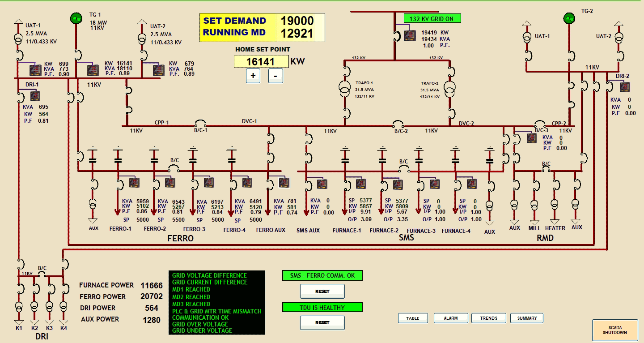Decrease home set point with minus button
The height and width of the screenshot is (343, 644).
tap(275, 76)
